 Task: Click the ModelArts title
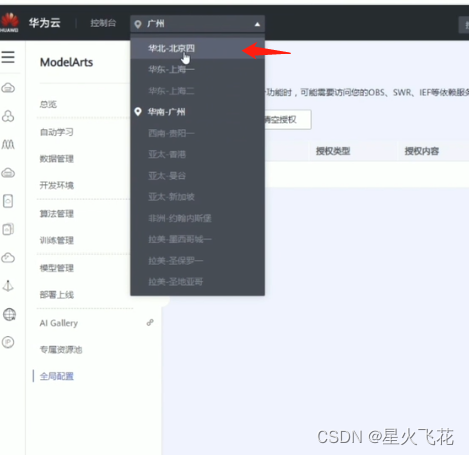pos(66,62)
